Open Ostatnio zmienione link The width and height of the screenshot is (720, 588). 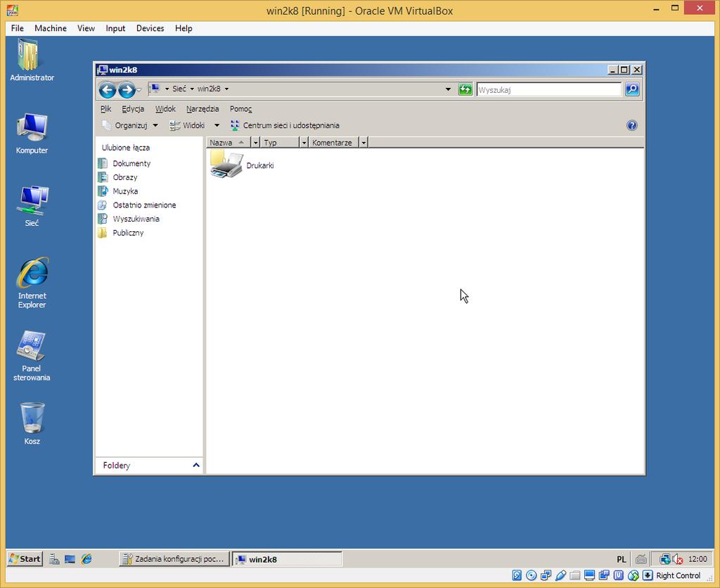(x=137, y=205)
